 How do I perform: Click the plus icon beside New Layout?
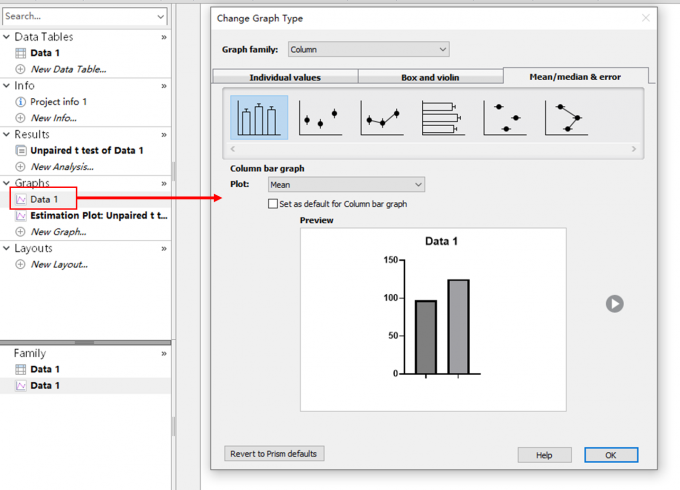pyautogui.click(x=20, y=264)
